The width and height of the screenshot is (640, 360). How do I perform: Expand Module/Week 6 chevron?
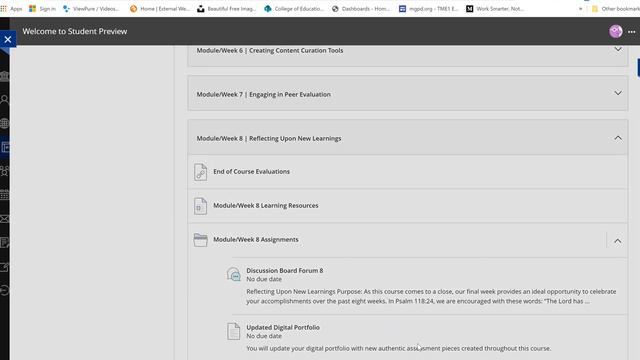coord(618,49)
